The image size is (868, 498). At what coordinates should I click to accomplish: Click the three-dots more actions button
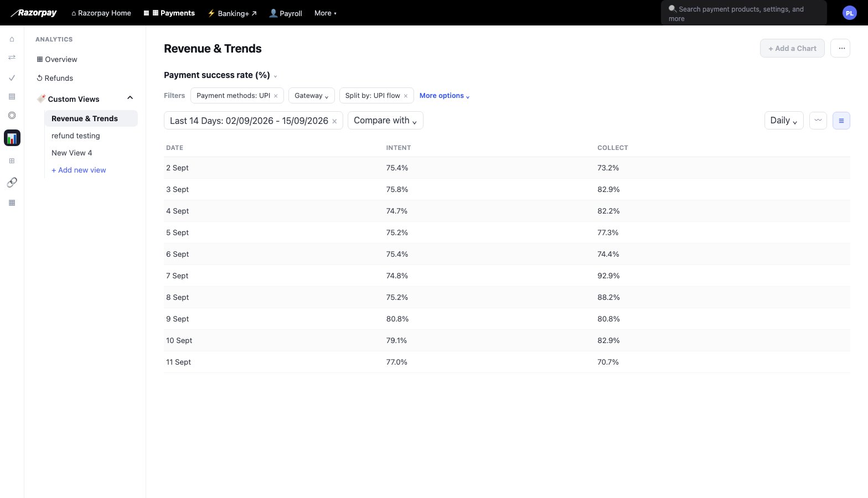coord(841,48)
